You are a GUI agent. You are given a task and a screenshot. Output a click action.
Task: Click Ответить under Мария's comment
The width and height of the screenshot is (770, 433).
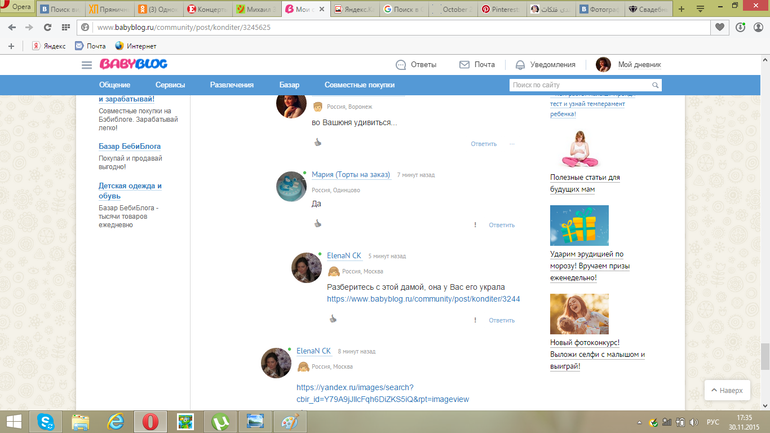(x=501, y=225)
